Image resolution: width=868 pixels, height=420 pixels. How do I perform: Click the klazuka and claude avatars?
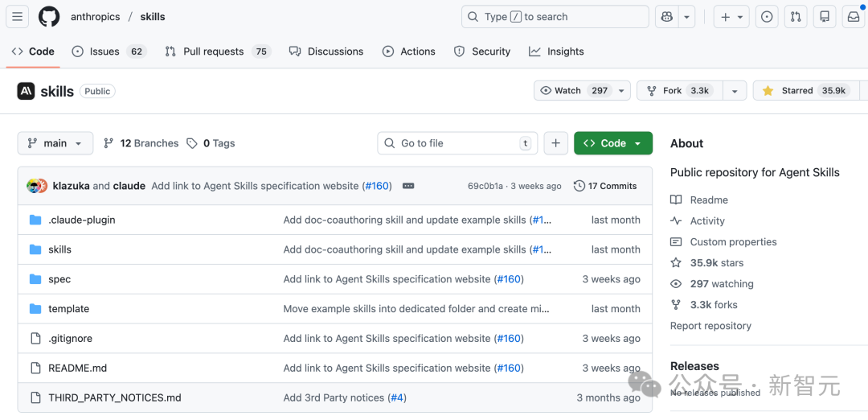pyautogui.click(x=37, y=186)
